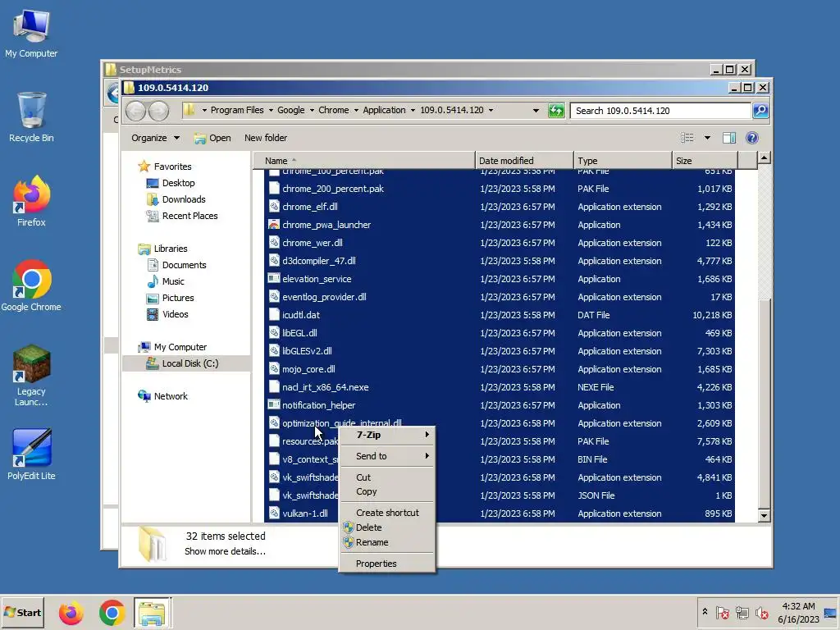Show hidden tray icons arrow
840x630 pixels.
click(x=705, y=612)
